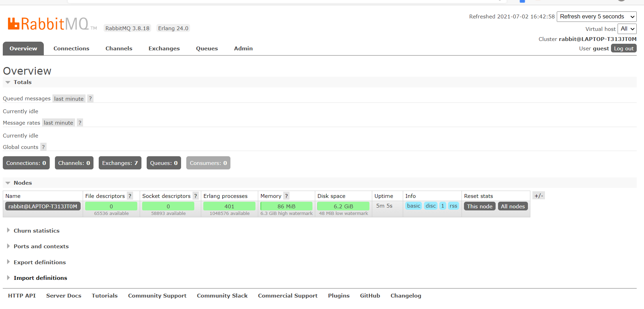
Task: Click the info tag labeled 1
Action: (442, 206)
